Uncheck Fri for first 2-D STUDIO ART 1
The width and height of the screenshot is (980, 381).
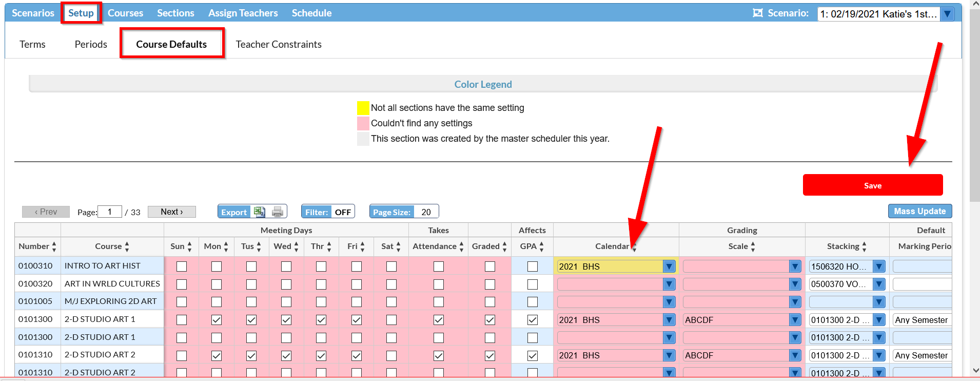pos(357,320)
